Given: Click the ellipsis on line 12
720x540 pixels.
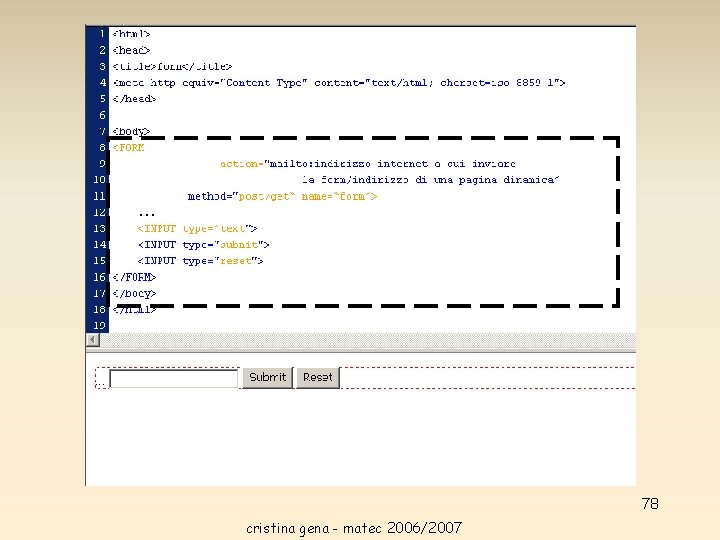Looking at the screenshot, I should pyautogui.click(x=146, y=214).
